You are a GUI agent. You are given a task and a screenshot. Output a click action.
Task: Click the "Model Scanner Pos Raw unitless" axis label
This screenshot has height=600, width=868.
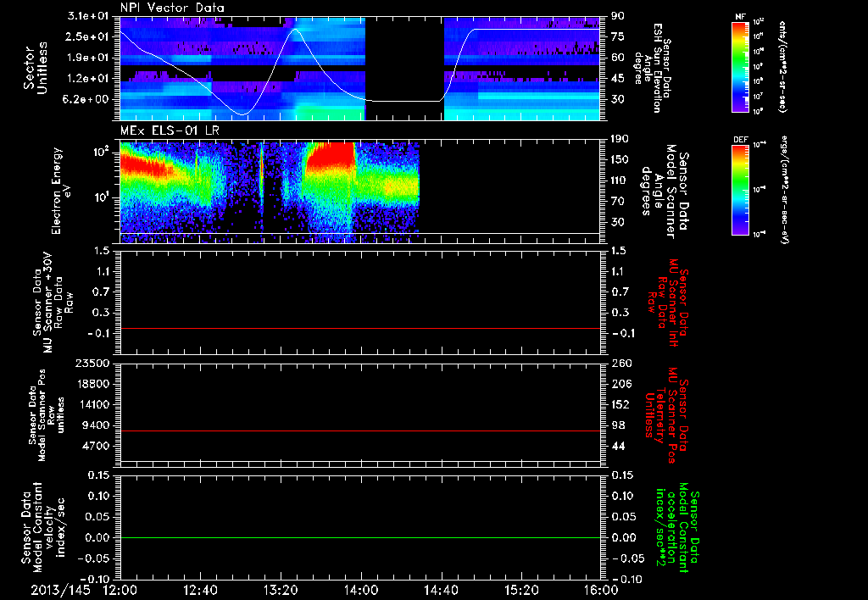tap(47, 415)
